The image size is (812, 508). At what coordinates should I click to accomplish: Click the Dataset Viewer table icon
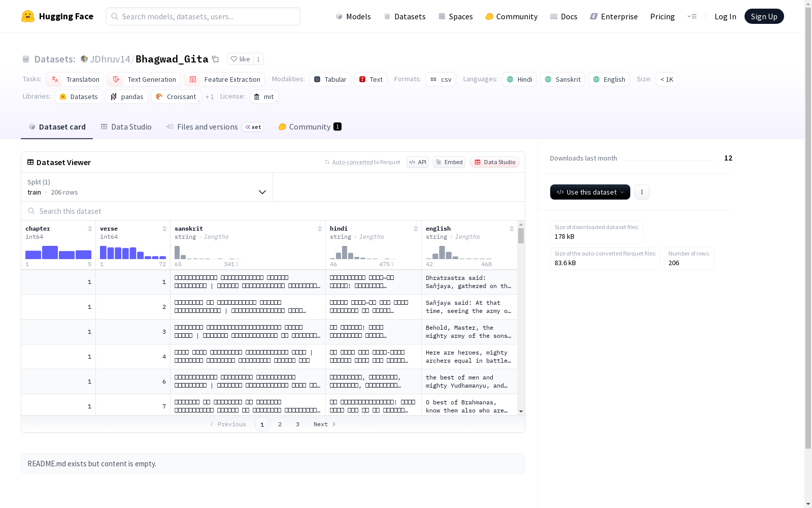click(30, 162)
